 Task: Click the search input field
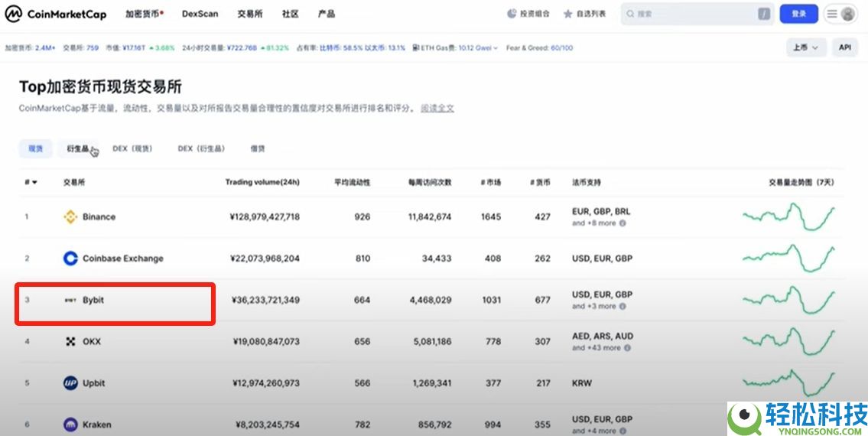tap(697, 14)
